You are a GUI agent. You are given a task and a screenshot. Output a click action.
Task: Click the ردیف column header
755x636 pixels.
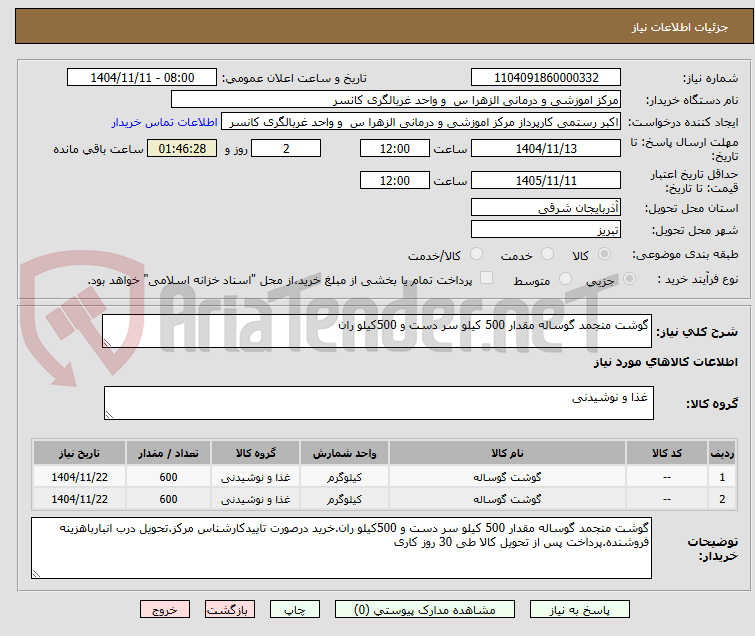click(x=722, y=453)
